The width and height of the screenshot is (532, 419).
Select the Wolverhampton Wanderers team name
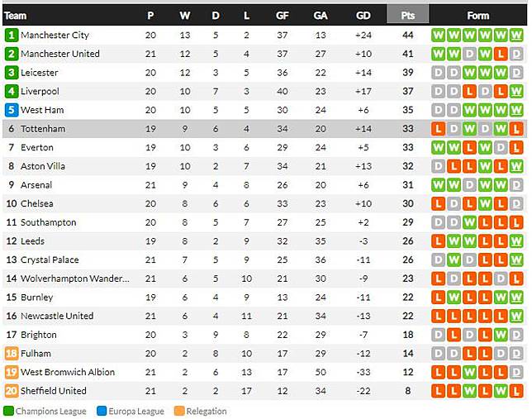click(75, 279)
